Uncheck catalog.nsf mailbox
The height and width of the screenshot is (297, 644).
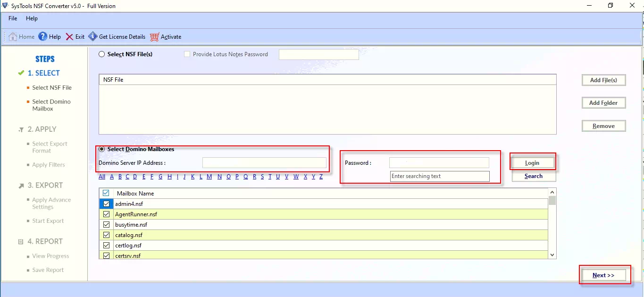pyautogui.click(x=106, y=235)
